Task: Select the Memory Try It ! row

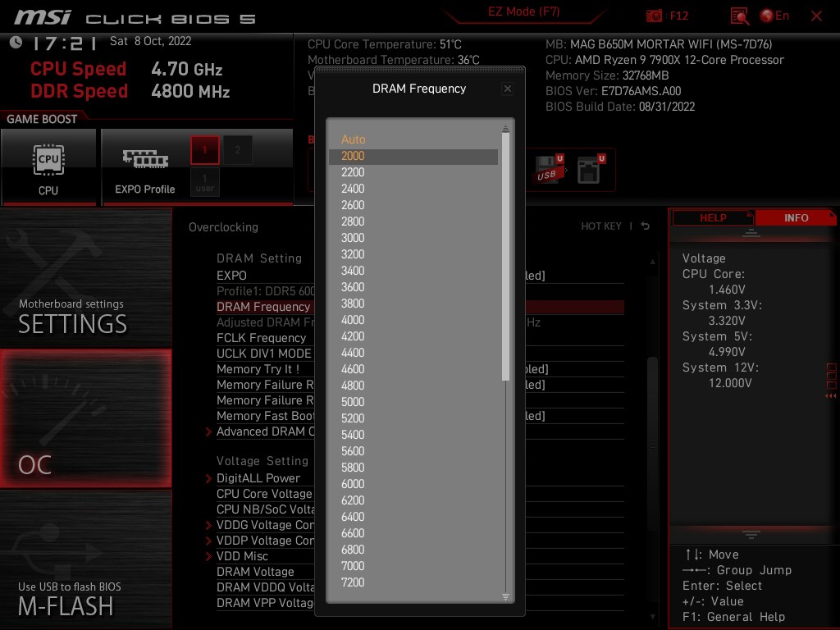Action: click(x=420, y=369)
